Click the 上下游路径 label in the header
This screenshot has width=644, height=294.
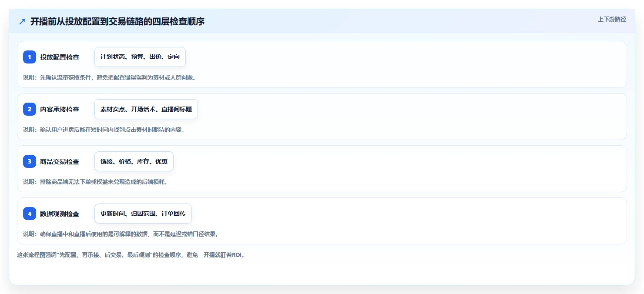(612, 19)
